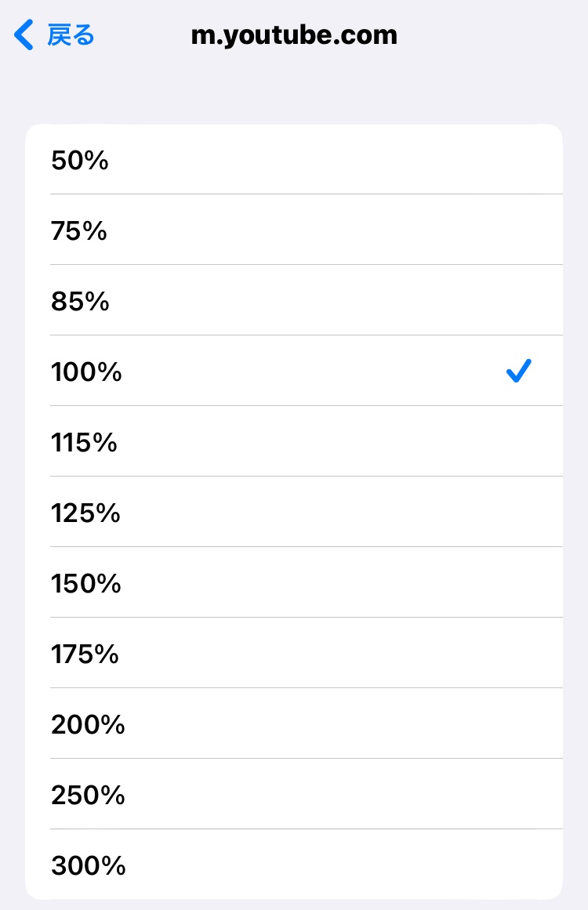Set zoom level to 200%

tap(88, 725)
